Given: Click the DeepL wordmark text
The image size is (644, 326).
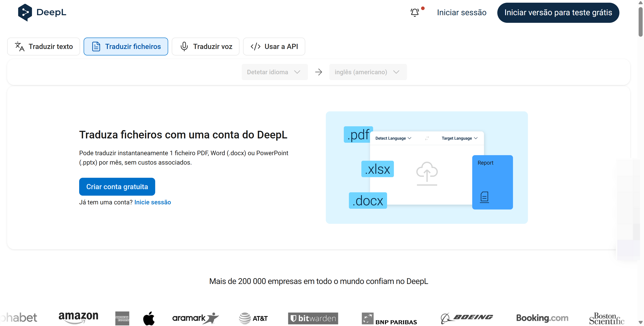Looking at the screenshot, I should coord(51,12).
